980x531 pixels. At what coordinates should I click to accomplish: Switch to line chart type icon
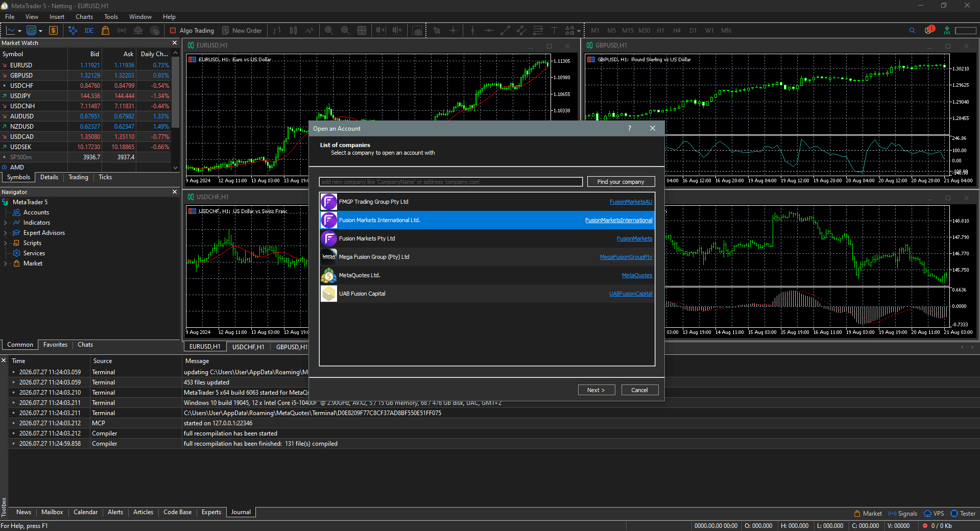(309, 31)
